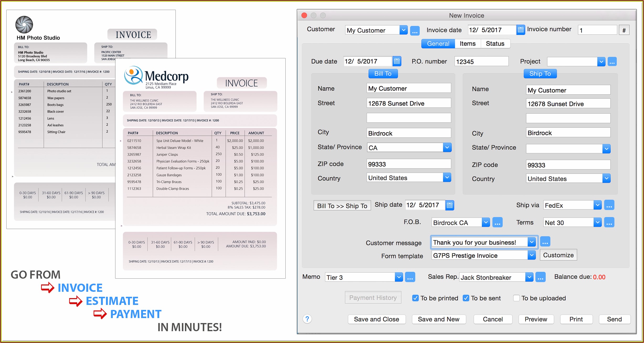The width and height of the screenshot is (644, 343).
Task: Open the Form template dropdown
Action: (531, 255)
